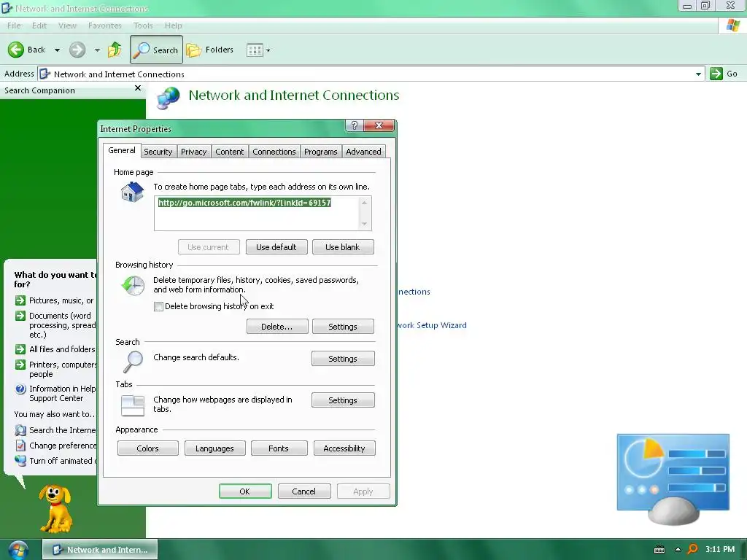The width and height of the screenshot is (747, 560).
Task: Close the Search Companion pane
Action: click(x=138, y=88)
